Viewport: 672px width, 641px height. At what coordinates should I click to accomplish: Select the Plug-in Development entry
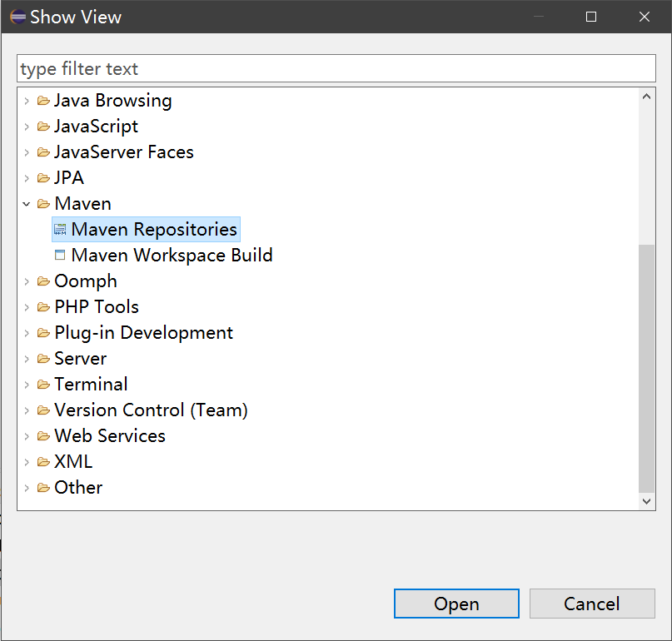point(143,333)
